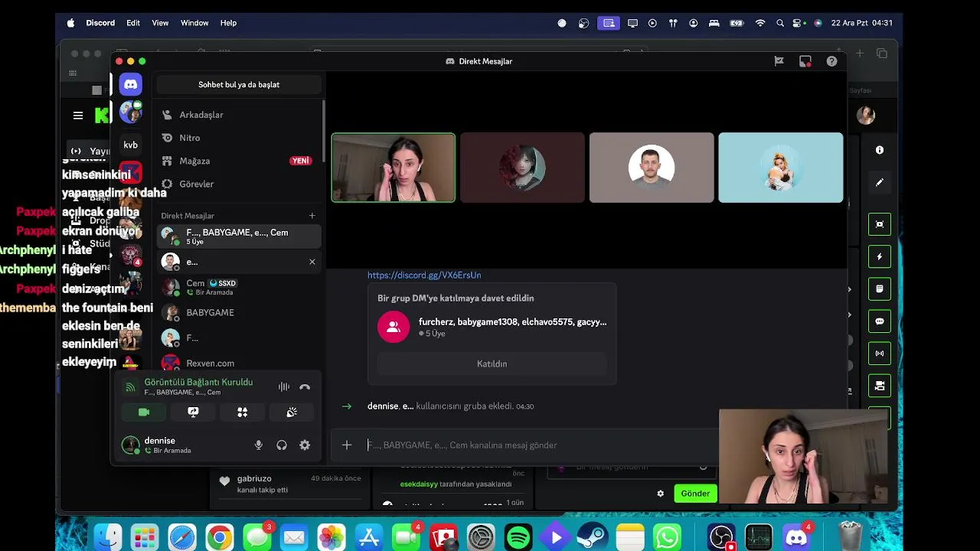Image resolution: width=980 pixels, height=551 pixels.
Task: Open kvb server icon
Action: 130,145
